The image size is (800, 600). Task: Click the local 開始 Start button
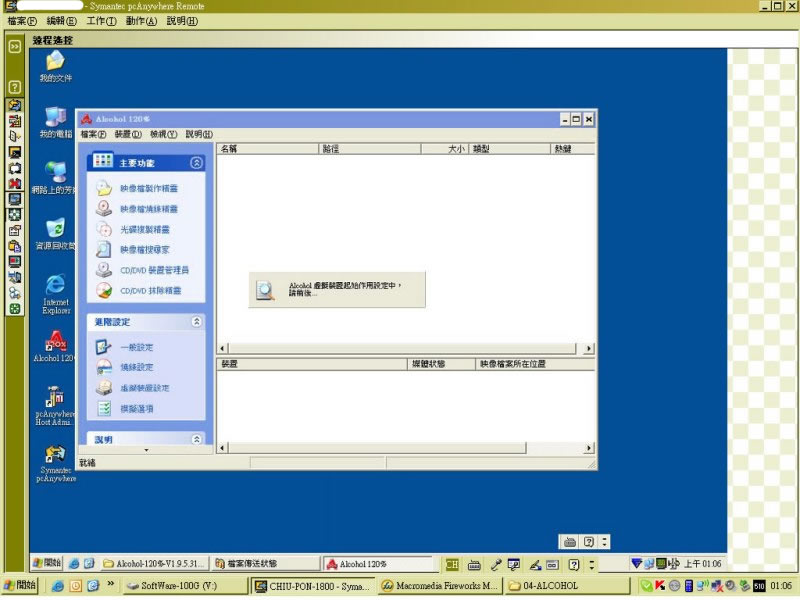click(x=19, y=585)
